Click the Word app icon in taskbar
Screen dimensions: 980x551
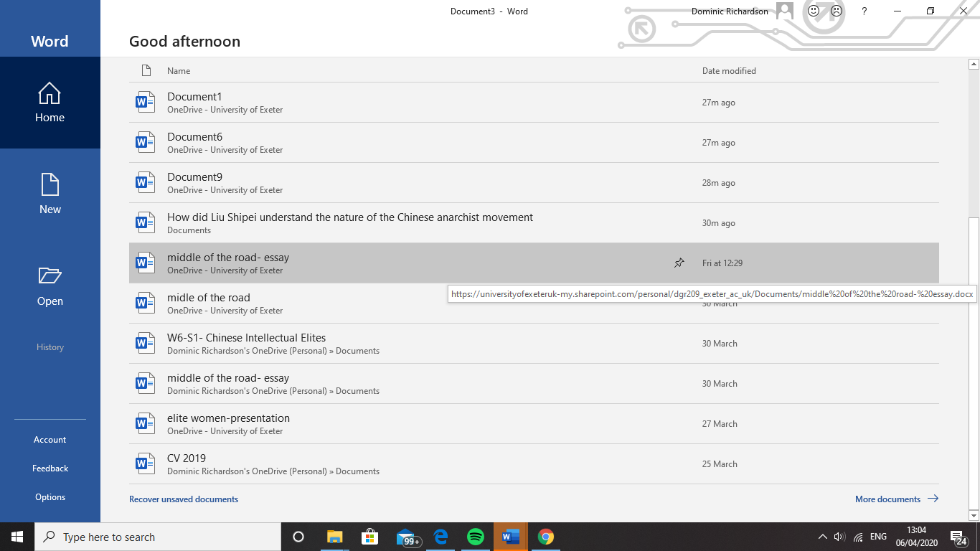(x=511, y=537)
